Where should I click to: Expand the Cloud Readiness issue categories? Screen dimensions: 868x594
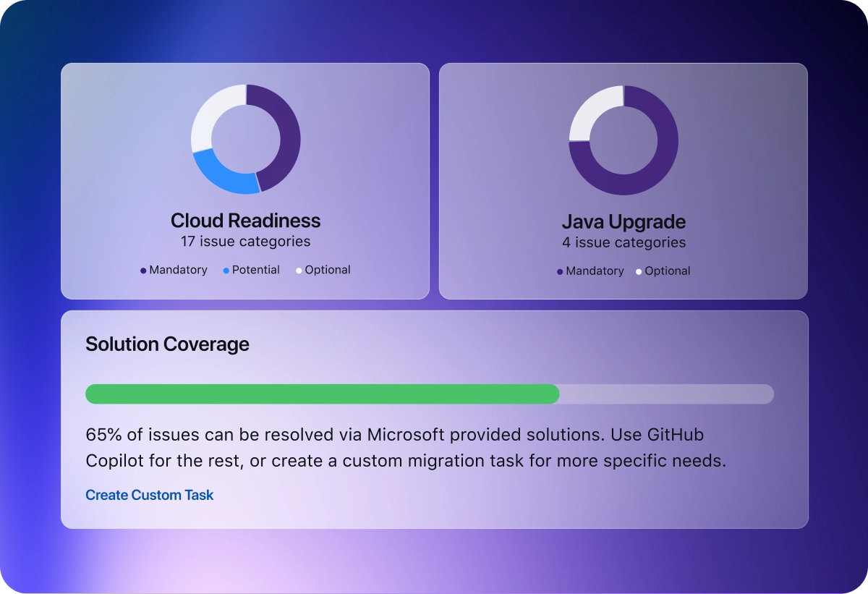(246, 241)
